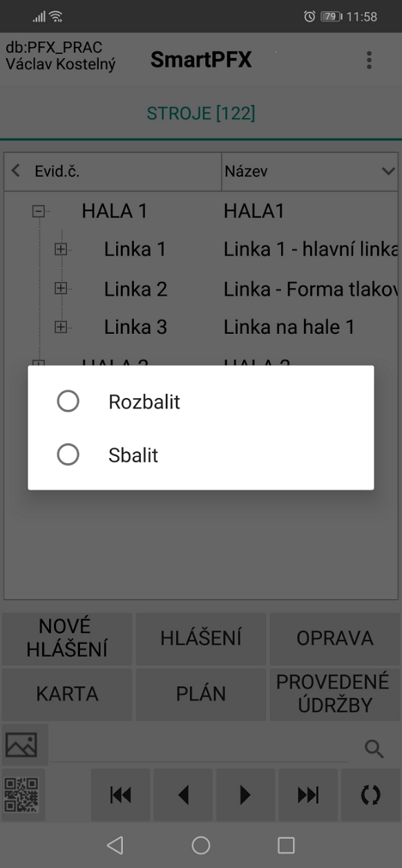
Task: Tap the PROVEDENÉ ÚDRŽBY button
Action: tap(334, 694)
